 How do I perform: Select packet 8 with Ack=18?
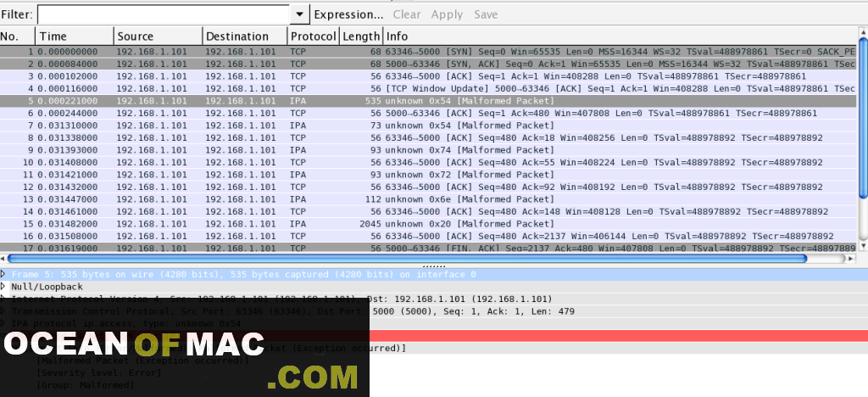coord(428,137)
